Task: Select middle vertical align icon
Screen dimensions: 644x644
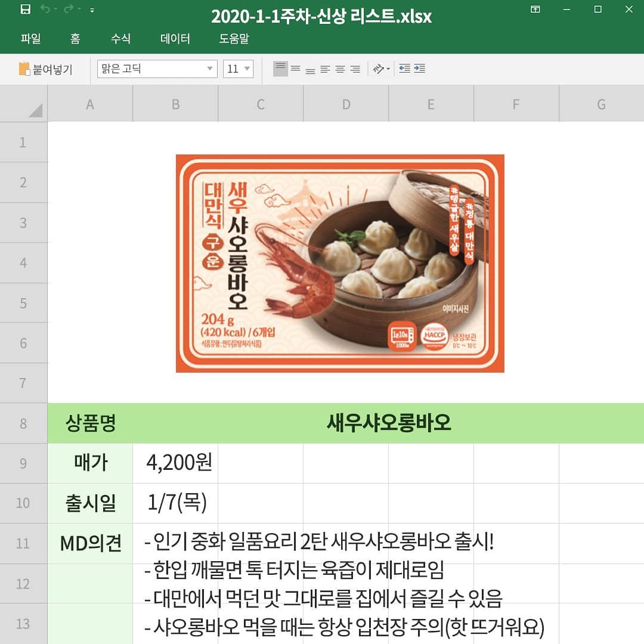Action: (296, 69)
